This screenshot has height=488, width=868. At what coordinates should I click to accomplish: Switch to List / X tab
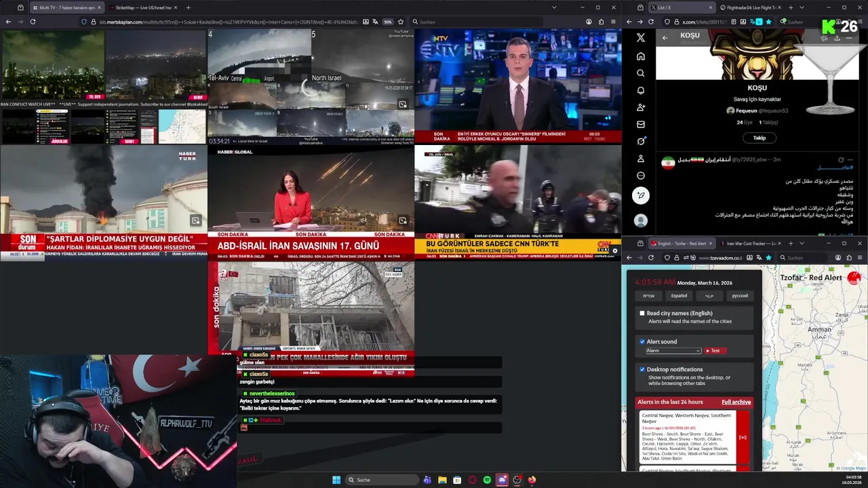coord(682,7)
